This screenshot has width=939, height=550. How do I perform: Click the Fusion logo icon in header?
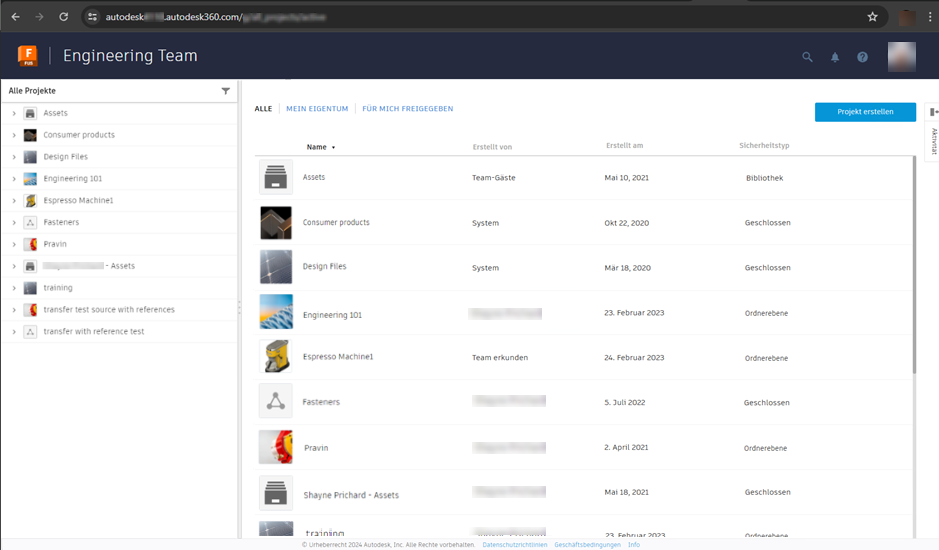point(28,56)
